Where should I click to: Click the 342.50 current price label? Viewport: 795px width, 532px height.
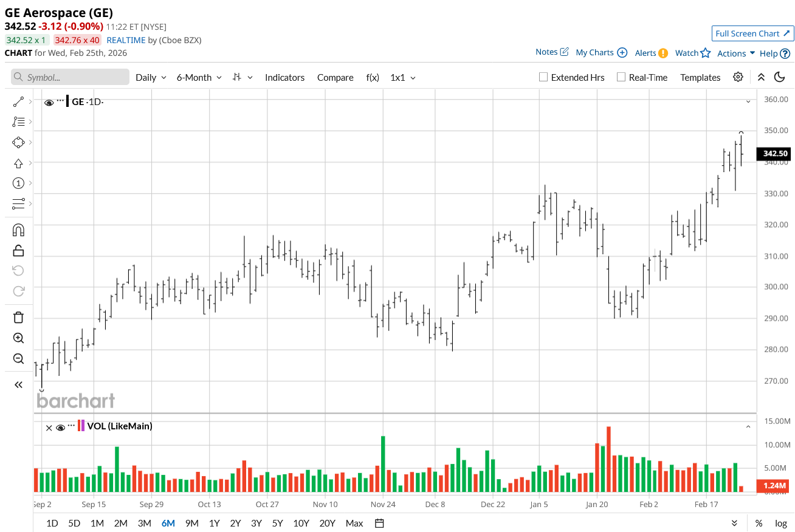[x=773, y=154]
